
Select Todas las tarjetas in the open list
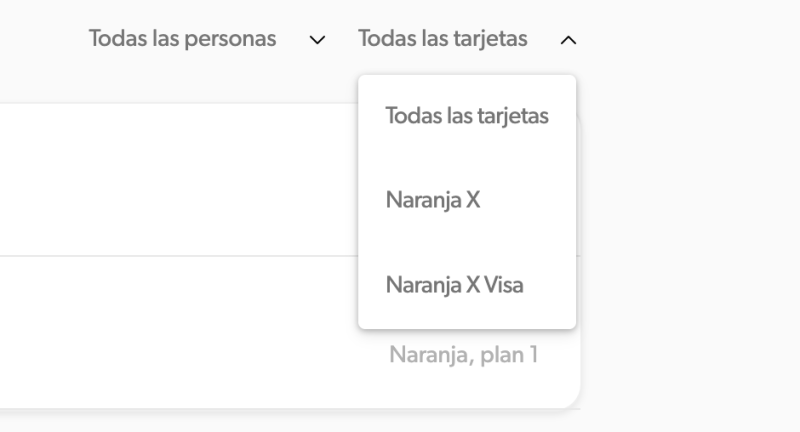point(467,116)
